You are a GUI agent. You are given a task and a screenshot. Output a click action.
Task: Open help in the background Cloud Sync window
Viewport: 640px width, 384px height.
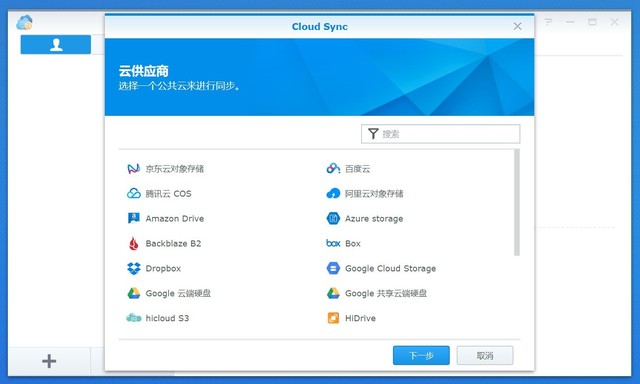pyautogui.click(x=548, y=22)
